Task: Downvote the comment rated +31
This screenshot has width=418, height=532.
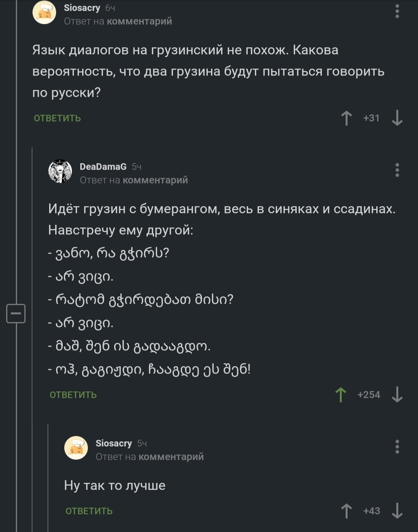Action: pos(397,118)
